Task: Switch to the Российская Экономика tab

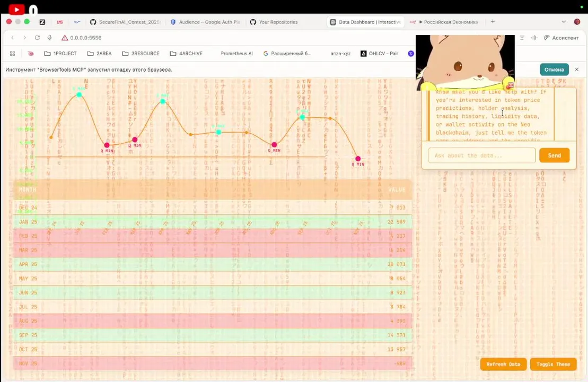Action: pyautogui.click(x=444, y=22)
